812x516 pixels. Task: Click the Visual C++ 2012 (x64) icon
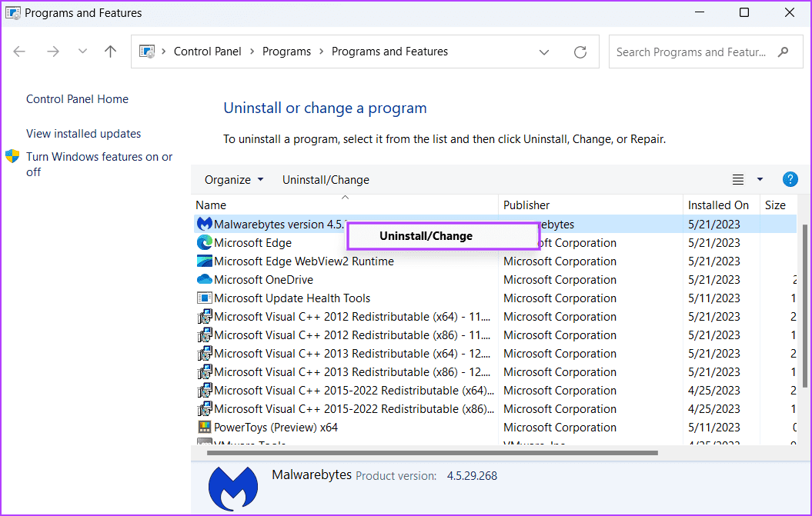click(x=205, y=316)
